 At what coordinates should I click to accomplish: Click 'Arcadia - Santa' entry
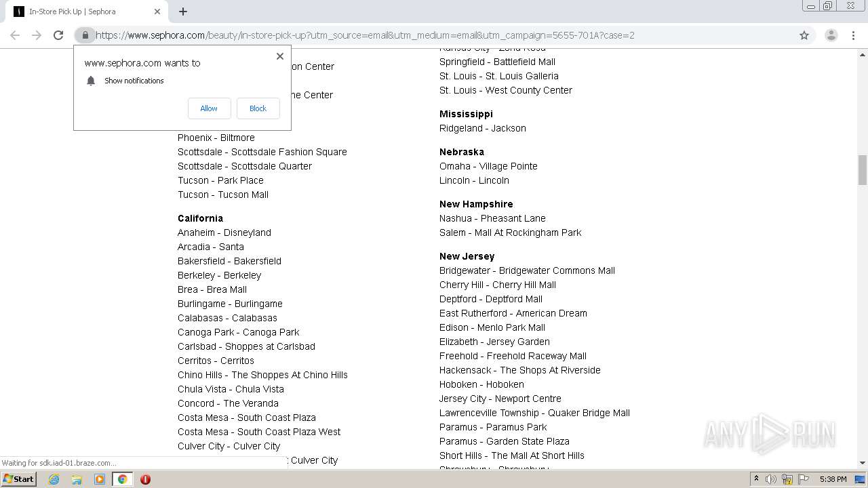coord(211,247)
